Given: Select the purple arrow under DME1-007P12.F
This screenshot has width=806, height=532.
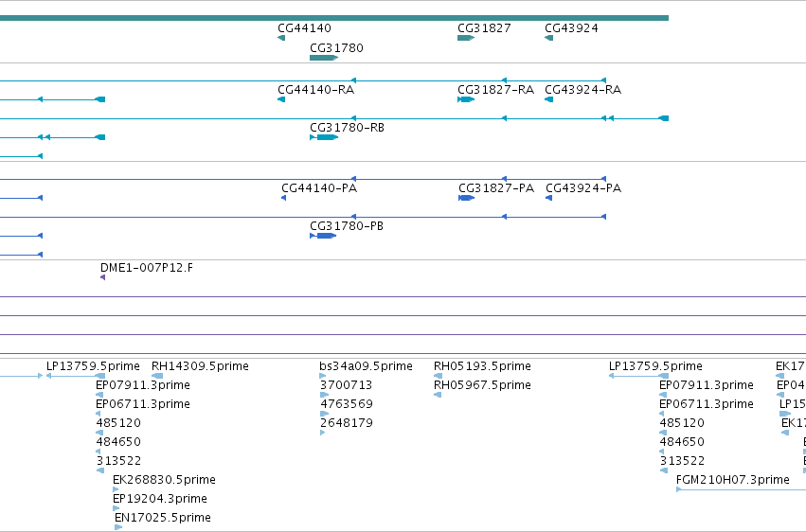Looking at the screenshot, I should click(x=103, y=277).
